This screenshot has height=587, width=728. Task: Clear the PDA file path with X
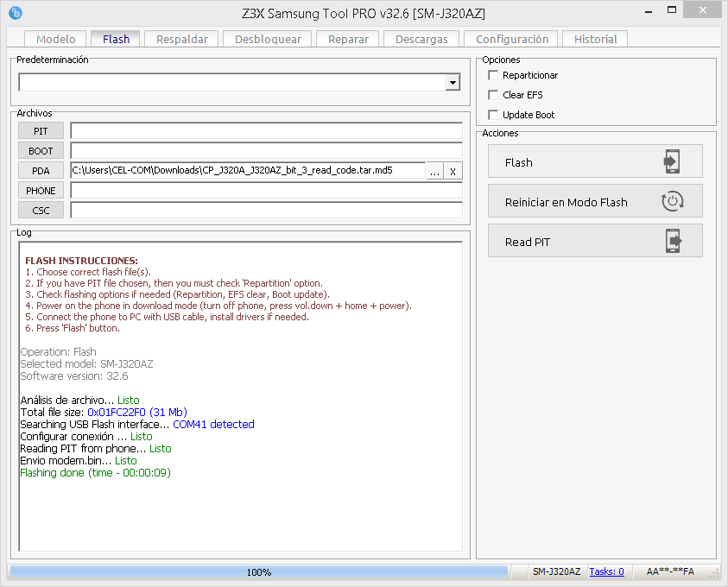tap(453, 171)
